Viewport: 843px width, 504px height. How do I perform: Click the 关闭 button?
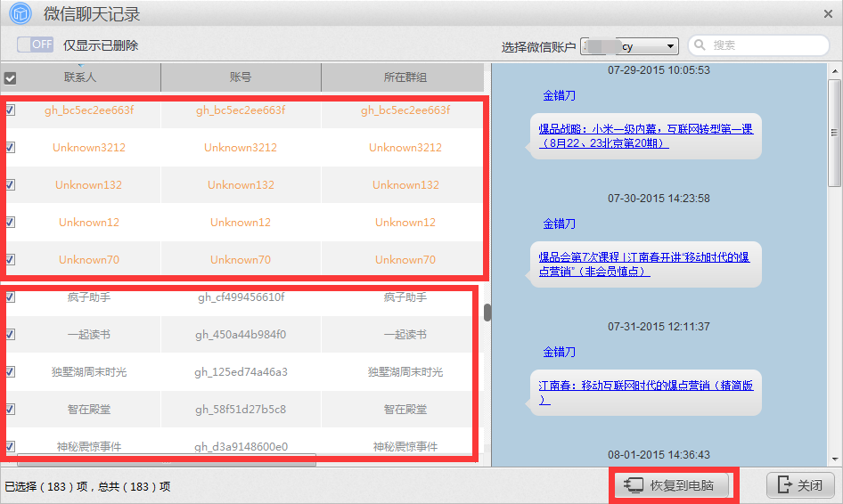point(800,485)
